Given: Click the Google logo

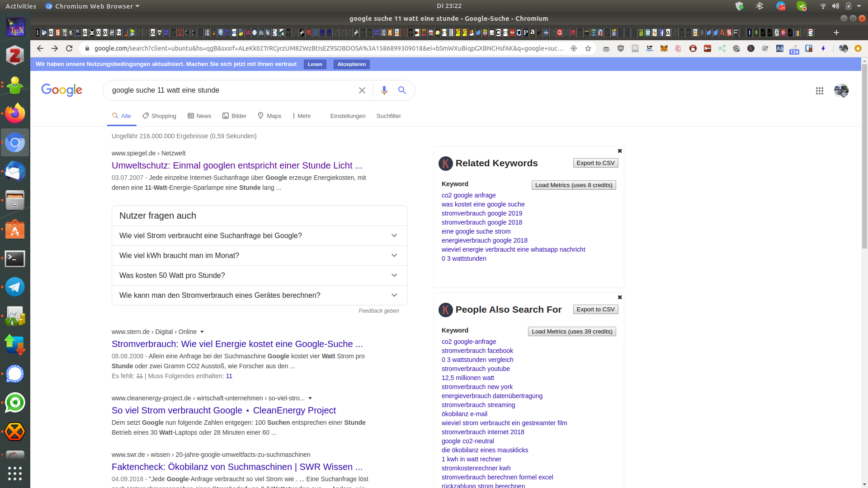Looking at the screenshot, I should click(x=61, y=90).
